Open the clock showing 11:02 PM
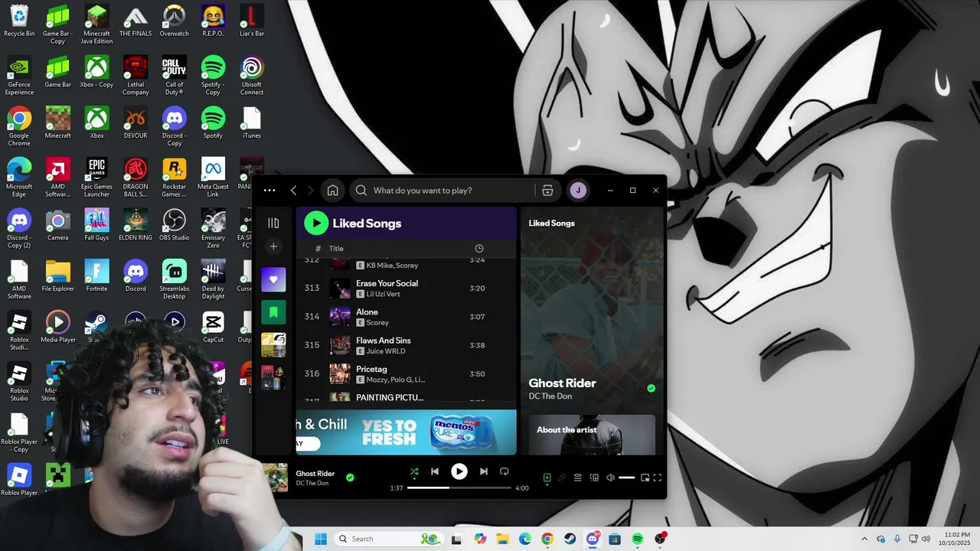The image size is (980, 551). pyautogui.click(x=955, y=539)
